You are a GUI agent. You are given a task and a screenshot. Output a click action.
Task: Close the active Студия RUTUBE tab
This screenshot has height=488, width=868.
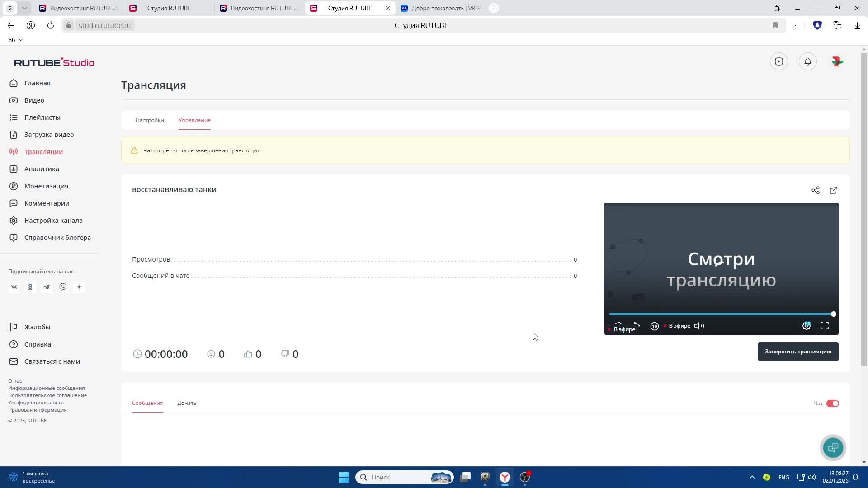pyautogui.click(x=387, y=8)
